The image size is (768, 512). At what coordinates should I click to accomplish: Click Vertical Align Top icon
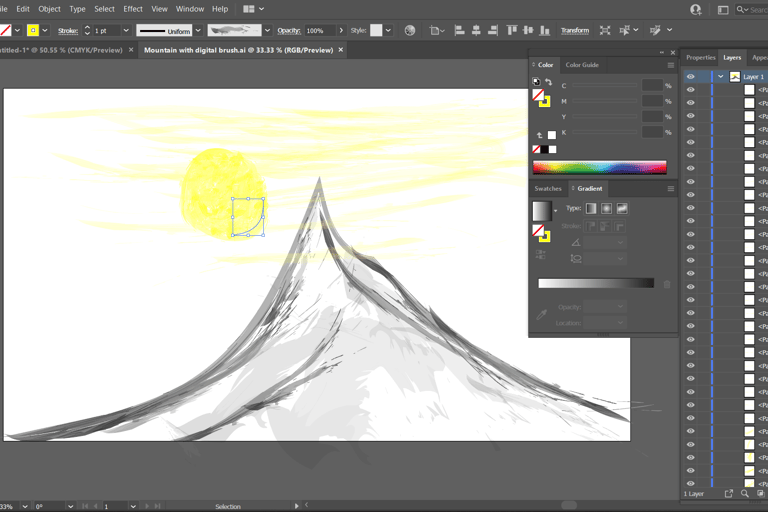(512, 30)
